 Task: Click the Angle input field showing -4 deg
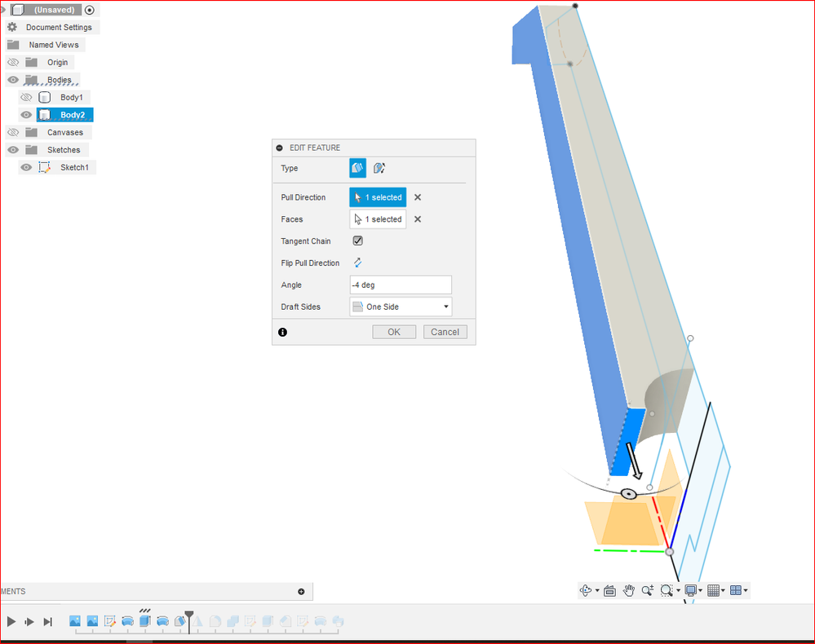401,285
